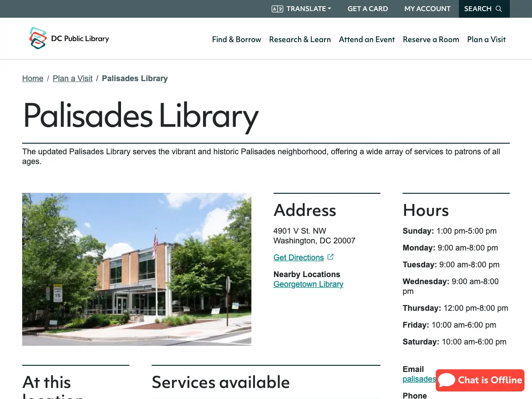Click the Saturday hours entry

[x=454, y=342]
